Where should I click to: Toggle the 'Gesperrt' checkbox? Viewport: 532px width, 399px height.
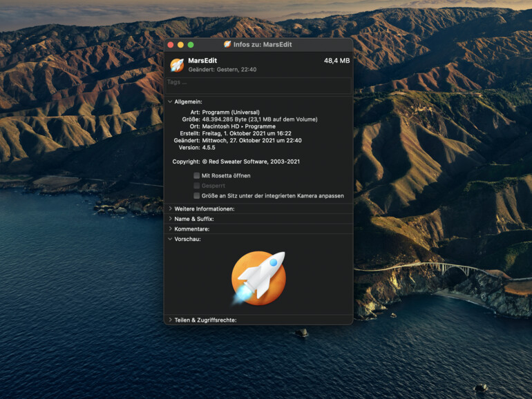(x=196, y=186)
